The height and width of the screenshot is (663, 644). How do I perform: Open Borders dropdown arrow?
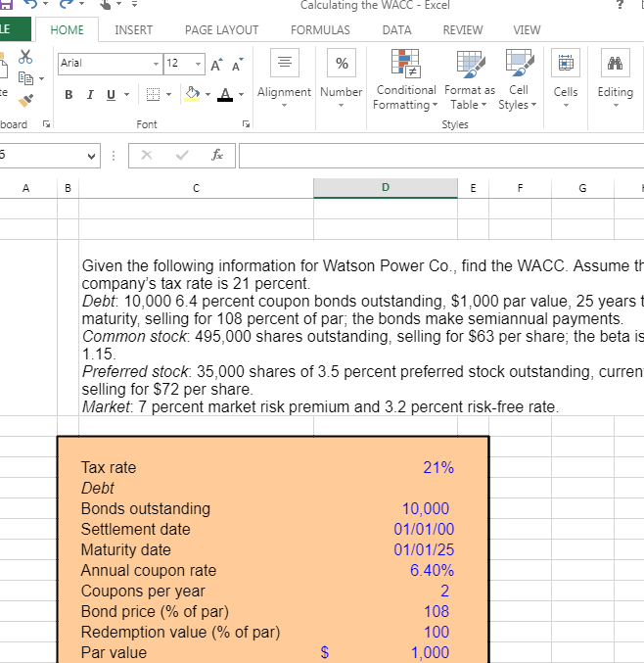pyautogui.click(x=168, y=94)
